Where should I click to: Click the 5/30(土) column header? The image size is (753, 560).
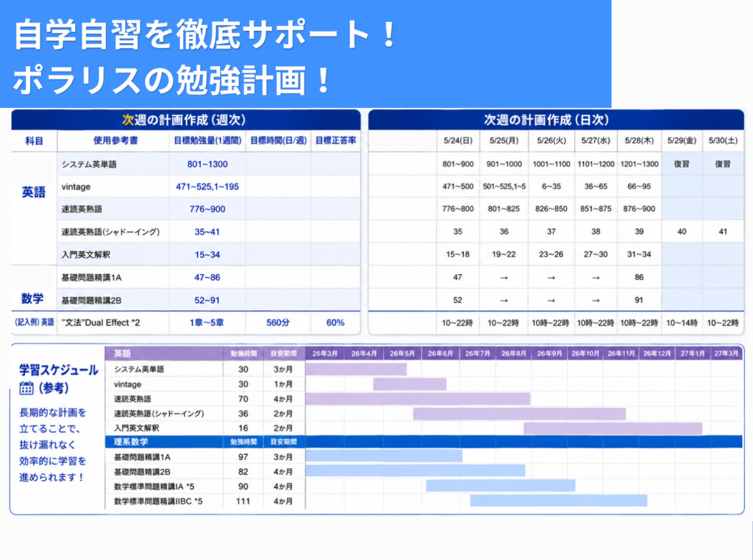[x=723, y=140]
